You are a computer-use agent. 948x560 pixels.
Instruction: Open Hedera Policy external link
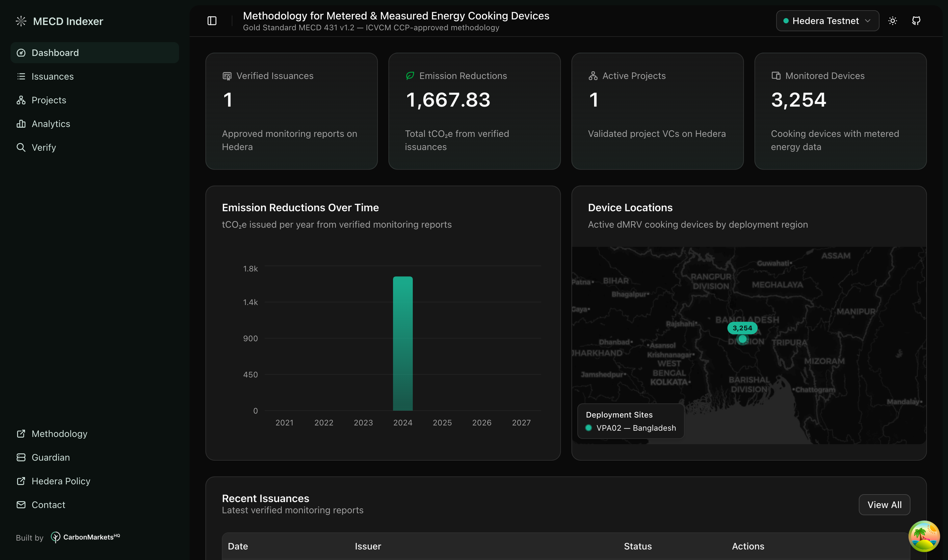pyautogui.click(x=61, y=481)
